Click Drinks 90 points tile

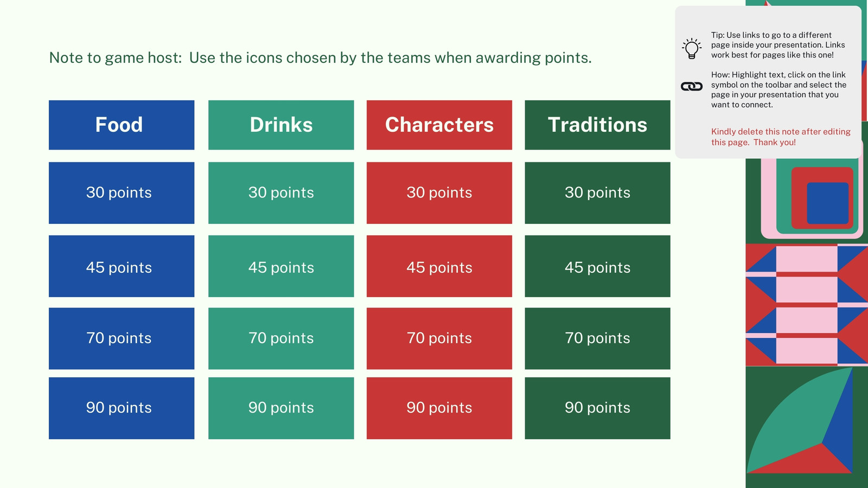(281, 408)
